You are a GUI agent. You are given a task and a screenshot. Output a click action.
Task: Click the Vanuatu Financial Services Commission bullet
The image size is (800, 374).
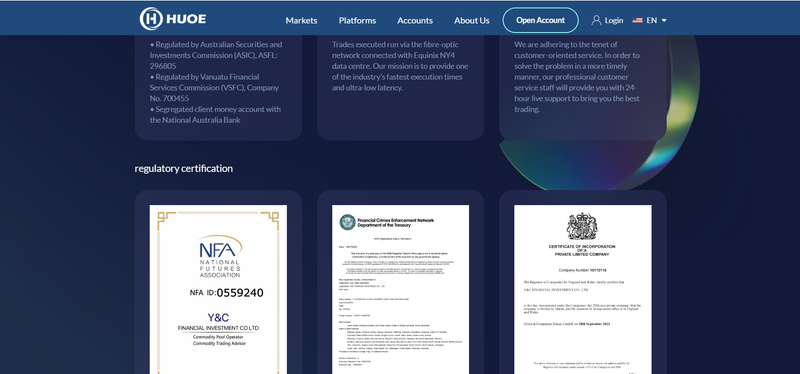215,87
